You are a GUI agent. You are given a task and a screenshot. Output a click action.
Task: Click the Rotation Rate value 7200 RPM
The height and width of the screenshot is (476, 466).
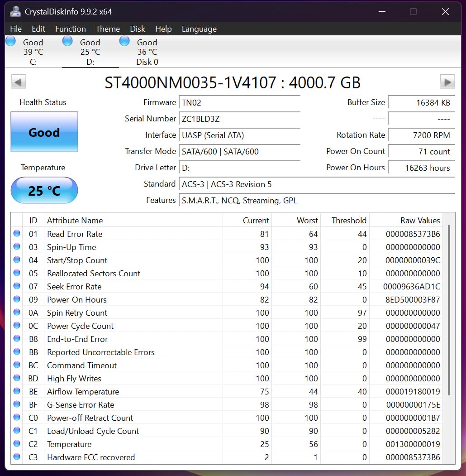(421, 135)
